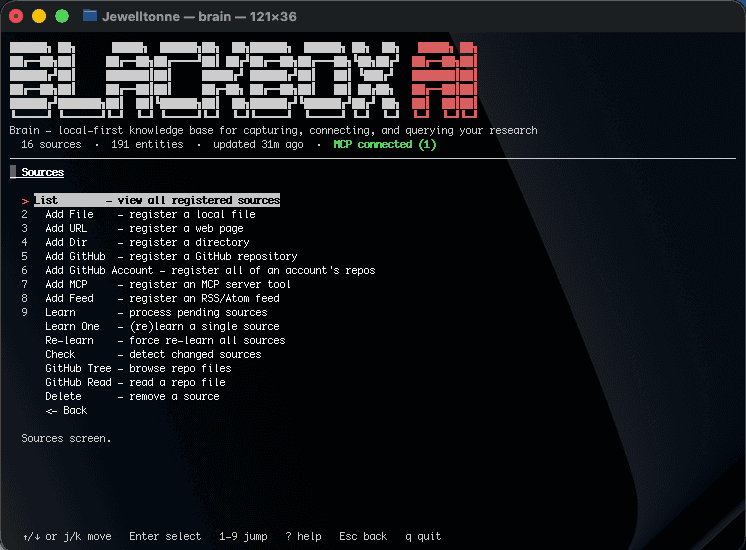Image resolution: width=746 pixels, height=550 pixels.
Task: Go back via the Back entry
Action: [x=66, y=411]
